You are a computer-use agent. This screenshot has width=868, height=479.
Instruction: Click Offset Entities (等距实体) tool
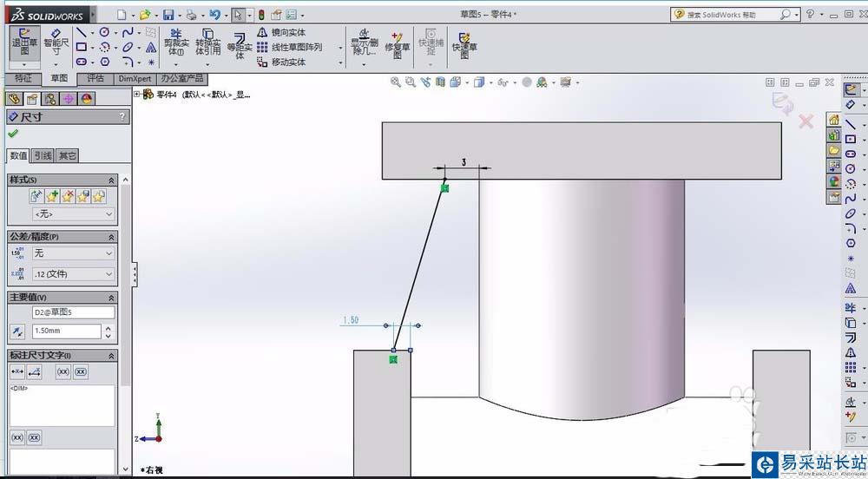[x=240, y=47]
